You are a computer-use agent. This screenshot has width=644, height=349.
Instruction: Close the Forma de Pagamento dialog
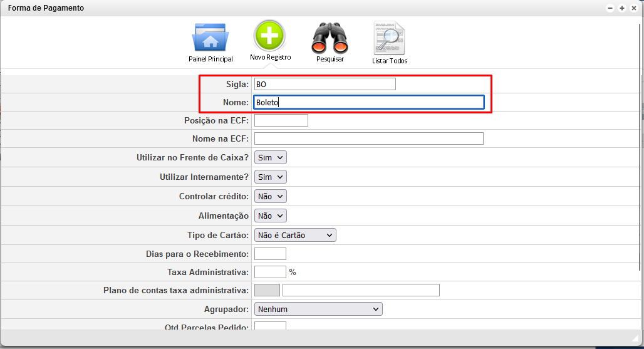pos(634,8)
